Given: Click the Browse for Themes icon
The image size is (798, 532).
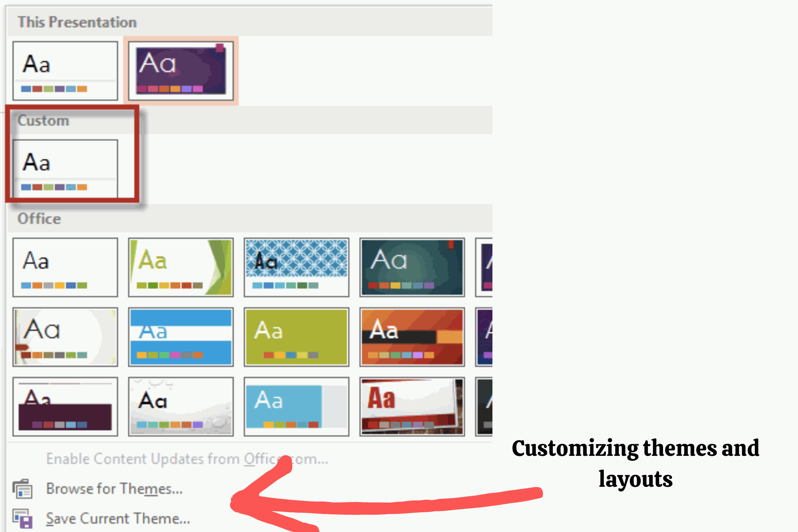Looking at the screenshot, I should point(23,489).
